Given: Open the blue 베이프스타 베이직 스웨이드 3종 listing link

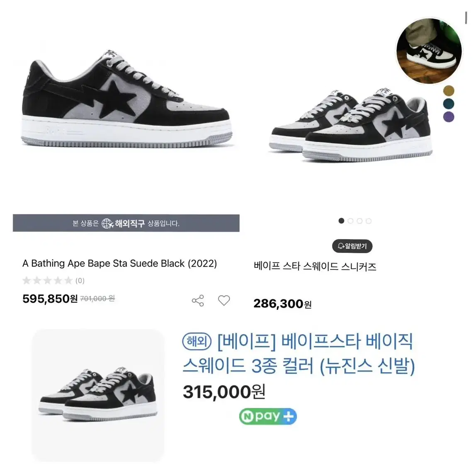Looking at the screenshot, I should pos(299,354).
